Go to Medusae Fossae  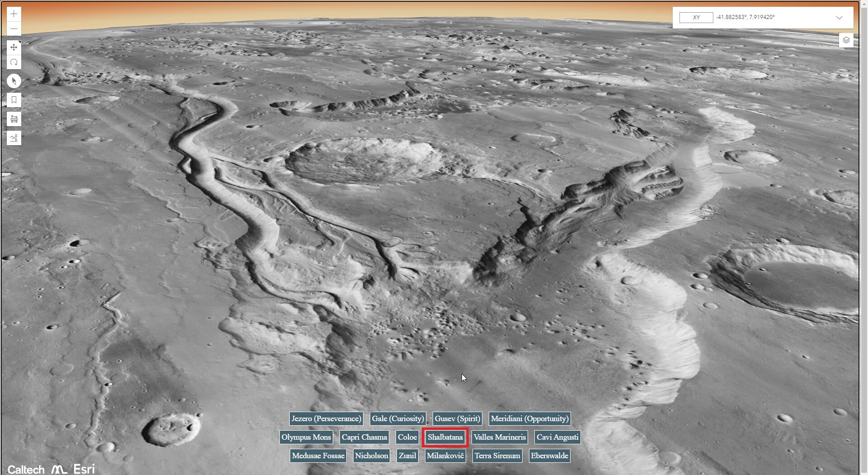tap(318, 456)
